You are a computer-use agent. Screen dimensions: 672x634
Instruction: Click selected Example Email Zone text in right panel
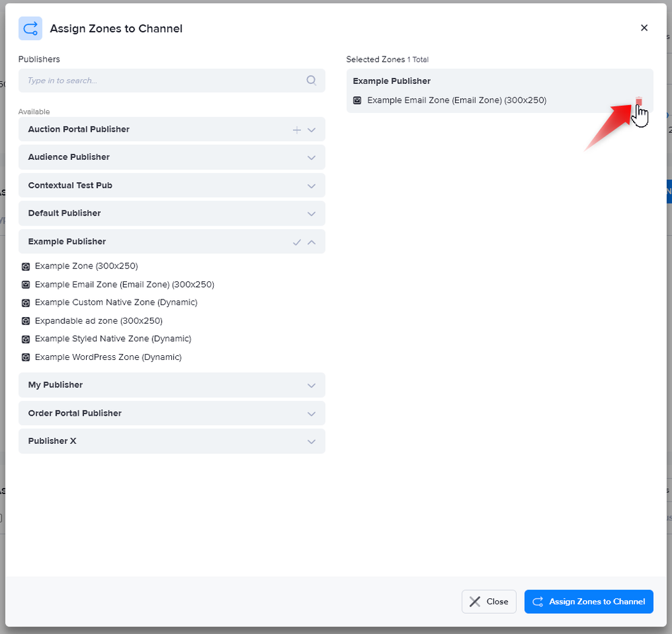[457, 100]
